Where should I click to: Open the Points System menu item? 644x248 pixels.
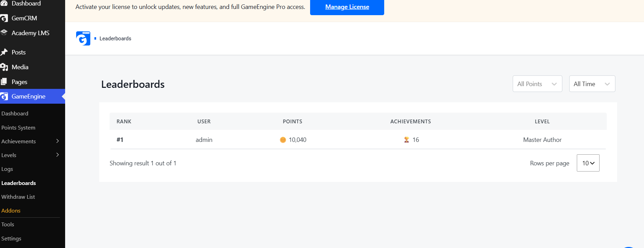[18, 127]
